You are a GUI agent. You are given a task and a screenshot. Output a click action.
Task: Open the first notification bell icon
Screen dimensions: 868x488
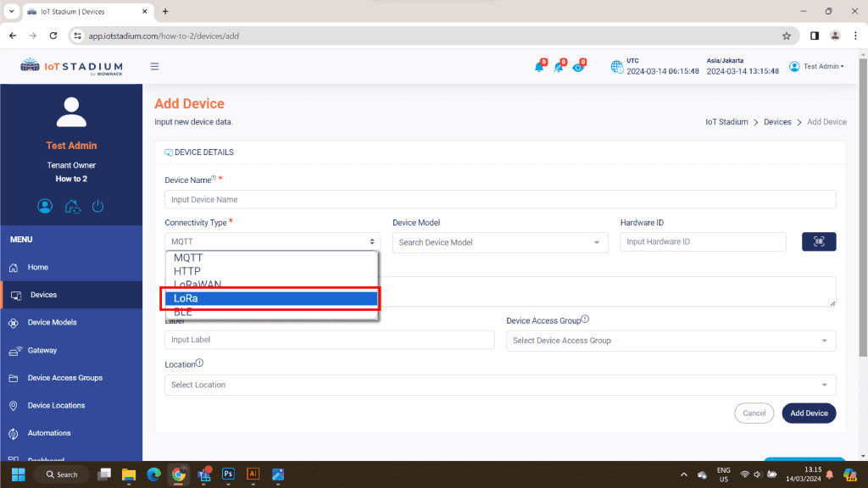[x=539, y=67]
